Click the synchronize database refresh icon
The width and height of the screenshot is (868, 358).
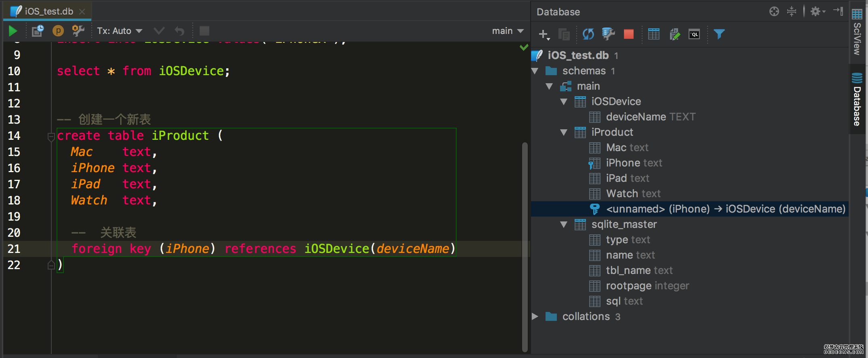pos(588,34)
